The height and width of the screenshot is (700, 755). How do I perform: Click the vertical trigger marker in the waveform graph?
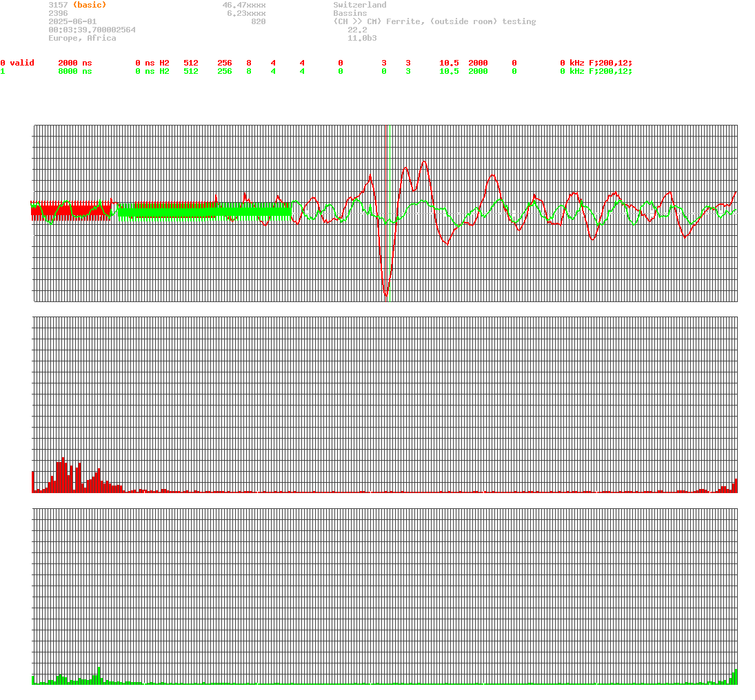coord(386,213)
